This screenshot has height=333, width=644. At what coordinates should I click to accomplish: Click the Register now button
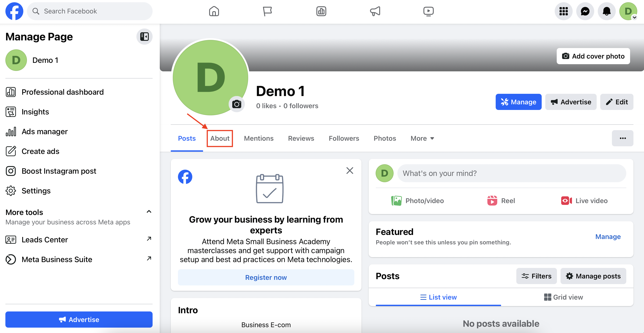(x=266, y=277)
